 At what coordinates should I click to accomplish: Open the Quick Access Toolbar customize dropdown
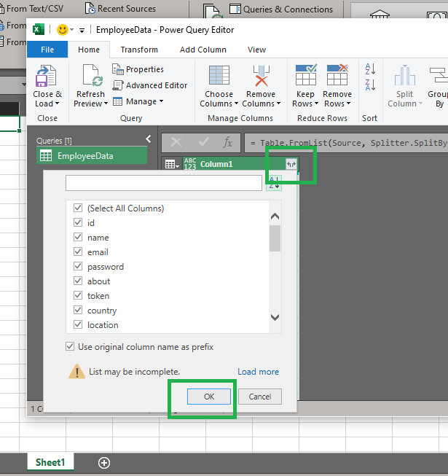82,30
